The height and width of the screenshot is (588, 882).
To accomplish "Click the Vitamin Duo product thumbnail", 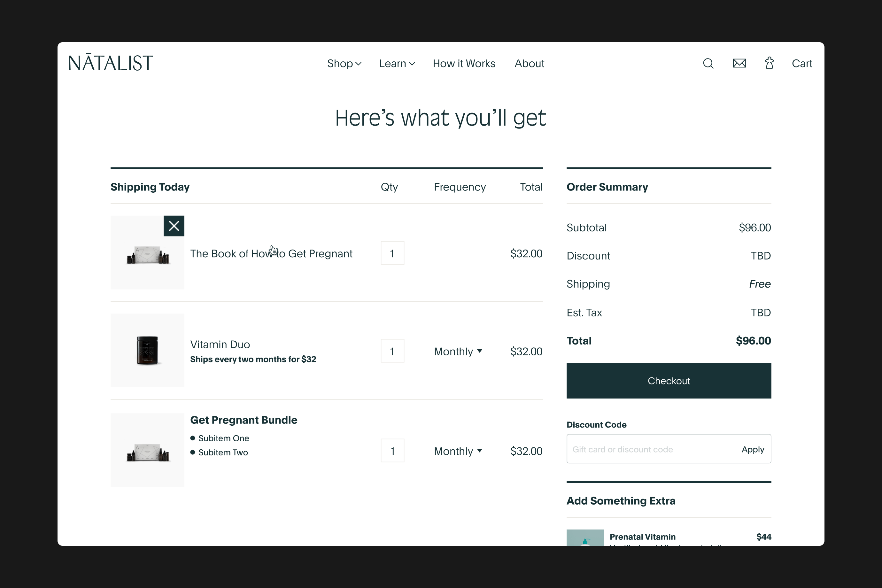I will point(147,350).
